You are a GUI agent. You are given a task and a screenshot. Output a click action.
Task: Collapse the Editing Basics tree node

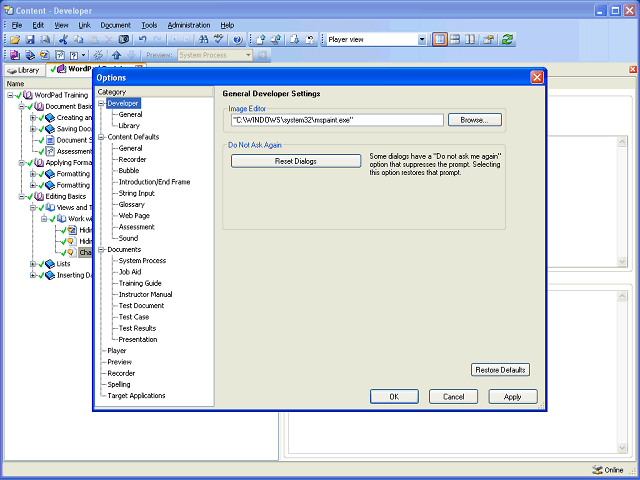pos(21,196)
